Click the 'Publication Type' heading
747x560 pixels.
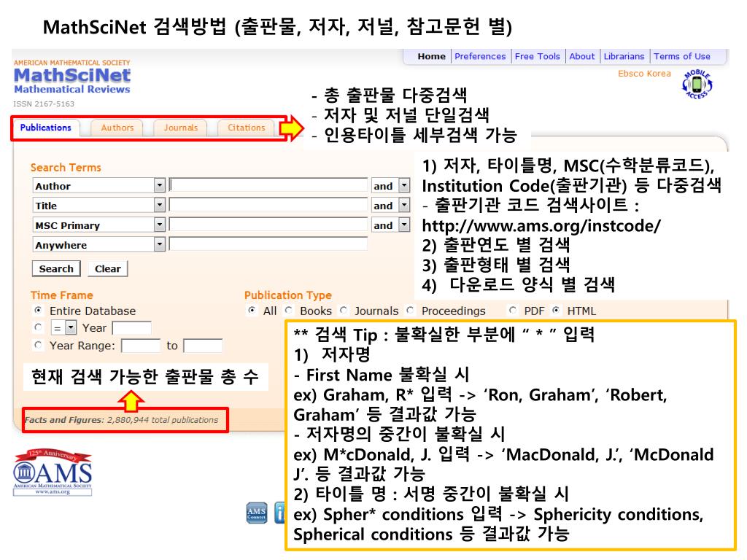point(287,295)
